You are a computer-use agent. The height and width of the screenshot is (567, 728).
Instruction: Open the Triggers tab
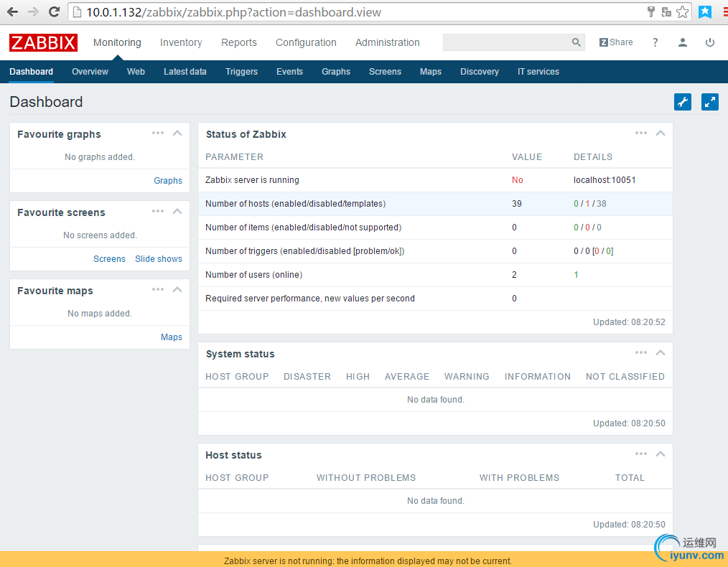coord(241,72)
